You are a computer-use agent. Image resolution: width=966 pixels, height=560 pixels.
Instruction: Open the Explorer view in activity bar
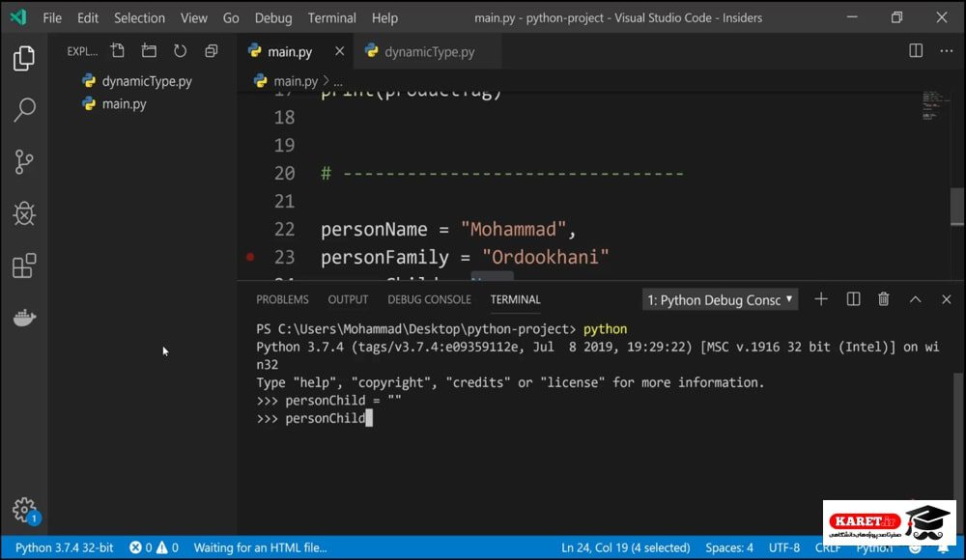[x=24, y=59]
